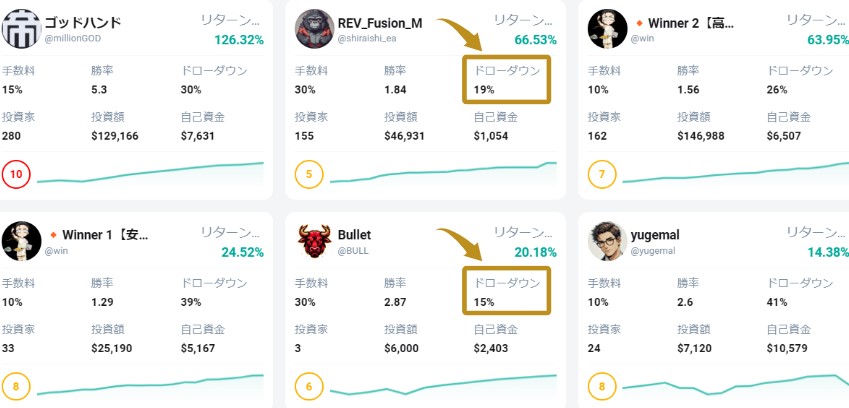Click 126.32% return value
This screenshot has height=408, width=849.
[237, 39]
